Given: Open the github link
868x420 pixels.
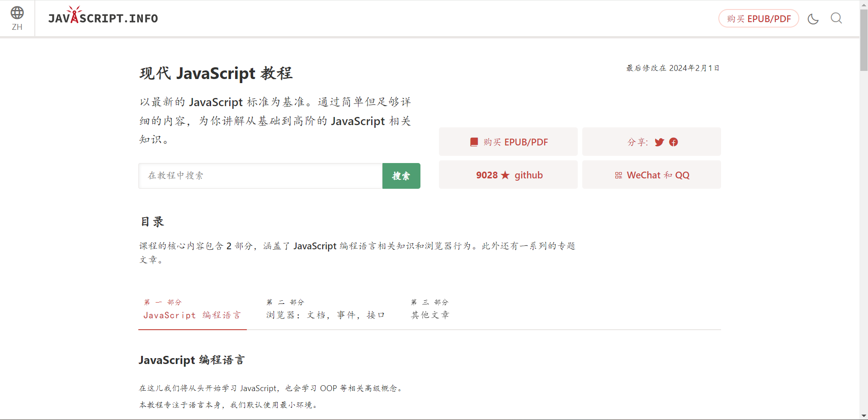Looking at the screenshot, I should pos(508,175).
